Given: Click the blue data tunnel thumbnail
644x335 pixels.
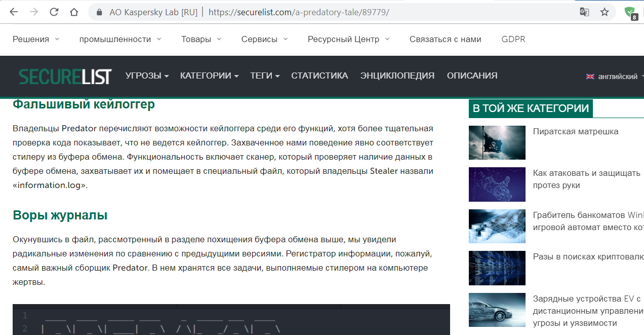Looking at the screenshot, I should (497, 268).
